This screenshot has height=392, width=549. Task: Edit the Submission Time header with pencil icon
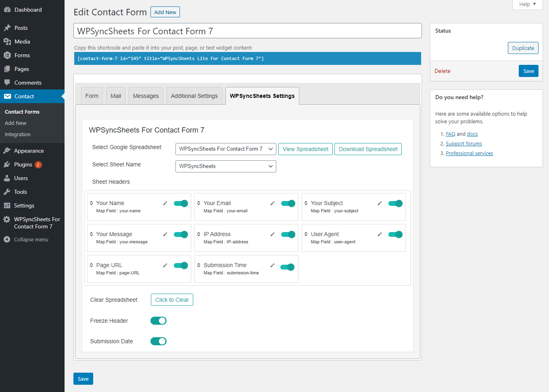click(x=272, y=265)
